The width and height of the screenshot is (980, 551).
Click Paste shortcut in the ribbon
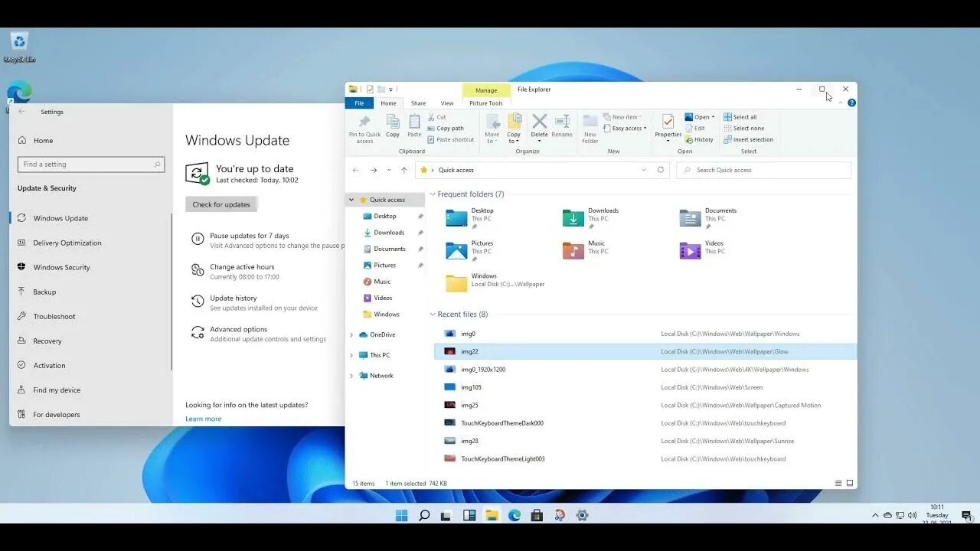point(450,139)
